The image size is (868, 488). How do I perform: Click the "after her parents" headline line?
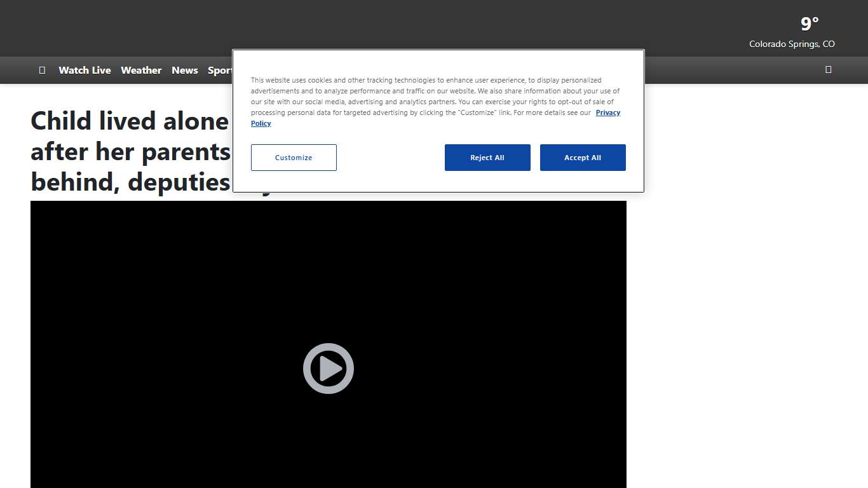(x=130, y=151)
